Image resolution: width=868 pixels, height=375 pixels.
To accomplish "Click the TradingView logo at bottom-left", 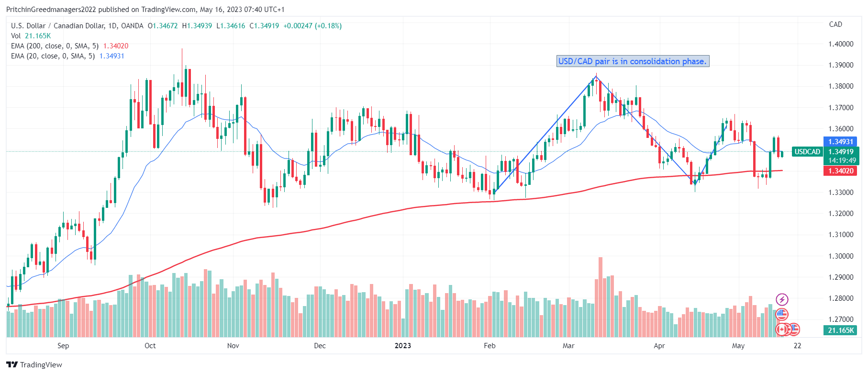I will click(34, 364).
